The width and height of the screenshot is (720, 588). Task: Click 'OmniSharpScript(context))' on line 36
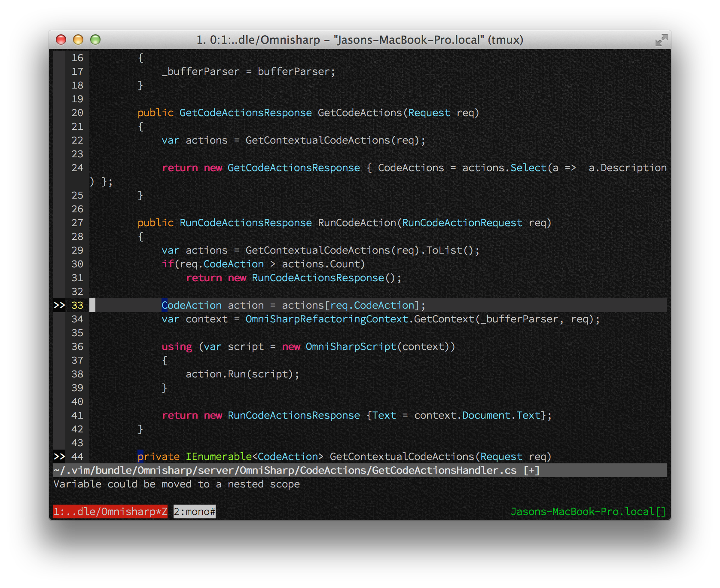[380, 346]
